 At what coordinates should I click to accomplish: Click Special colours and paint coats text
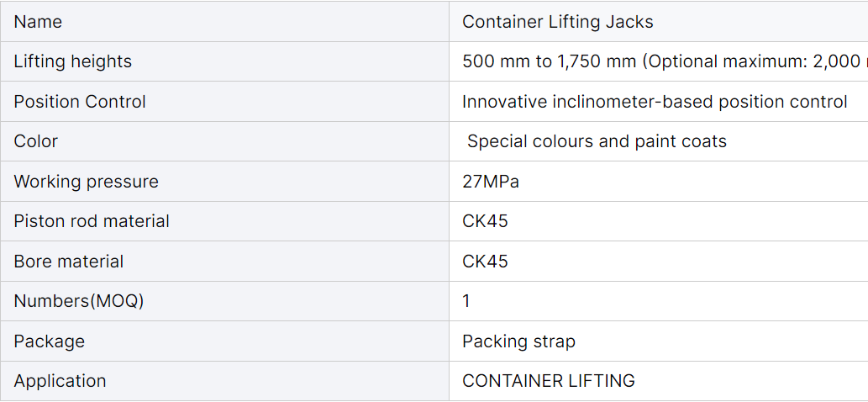click(597, 141)
